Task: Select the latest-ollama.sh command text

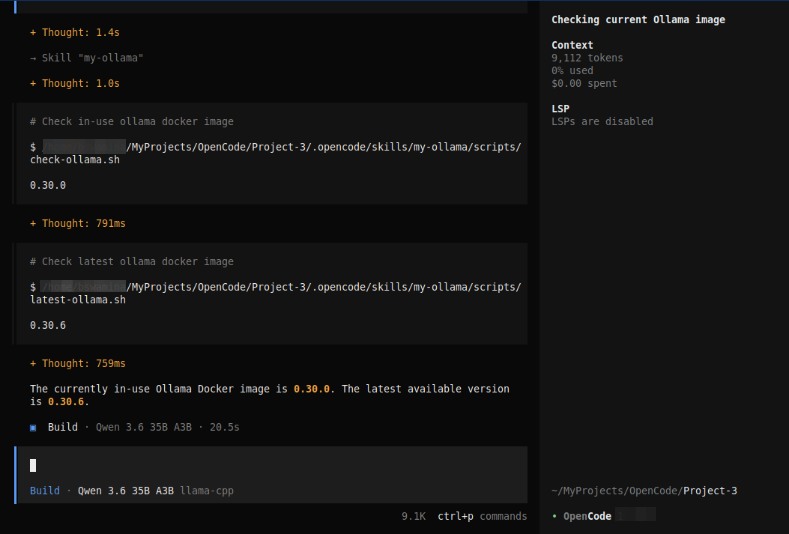Action: (x=275, y=293)
